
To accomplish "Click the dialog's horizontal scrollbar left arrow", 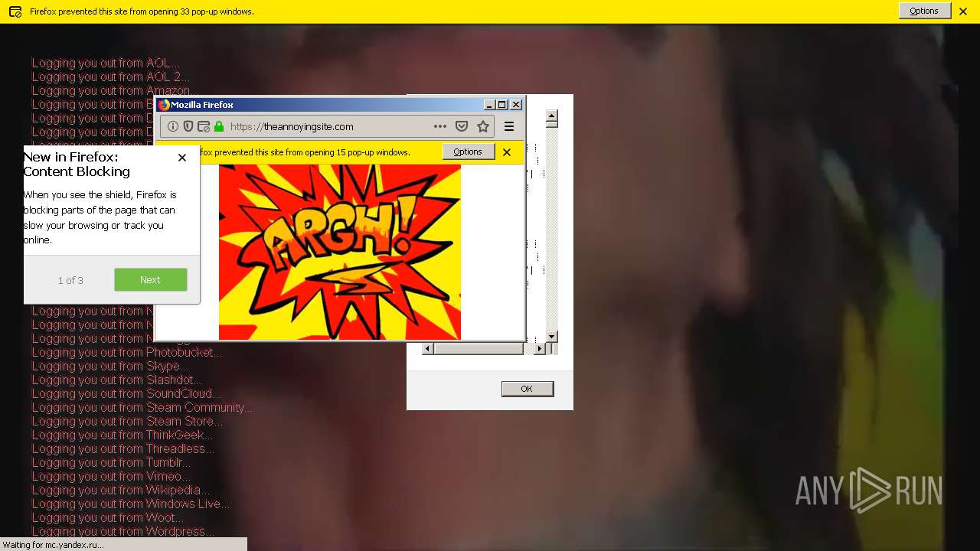I will (428, 349).
